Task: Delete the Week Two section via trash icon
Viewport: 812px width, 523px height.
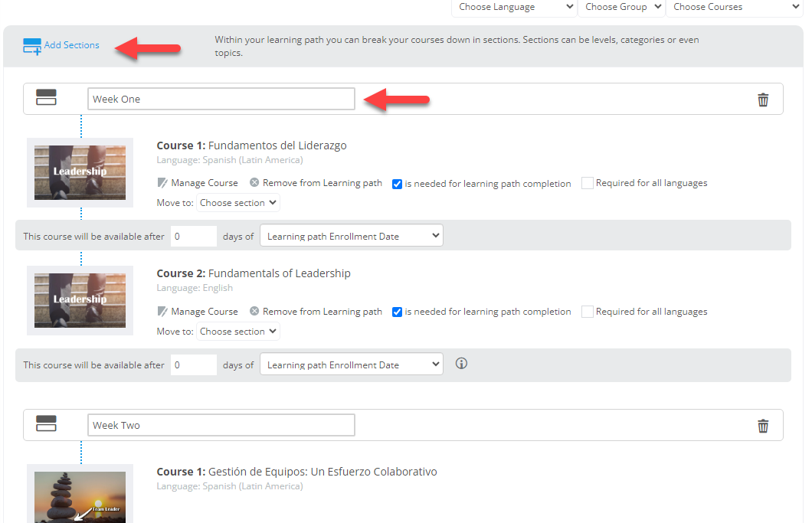Action: tap(763, 425)
